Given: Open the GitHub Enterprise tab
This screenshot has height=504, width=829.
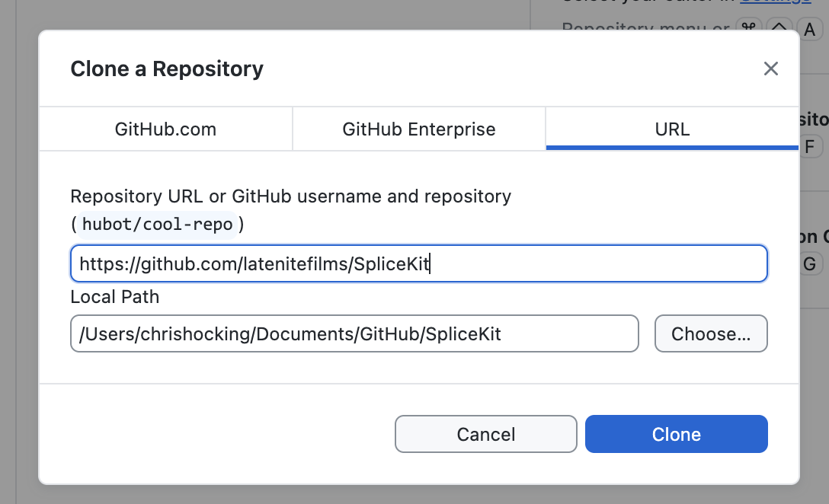Looking at the screenshot, I should pos(418,129).
